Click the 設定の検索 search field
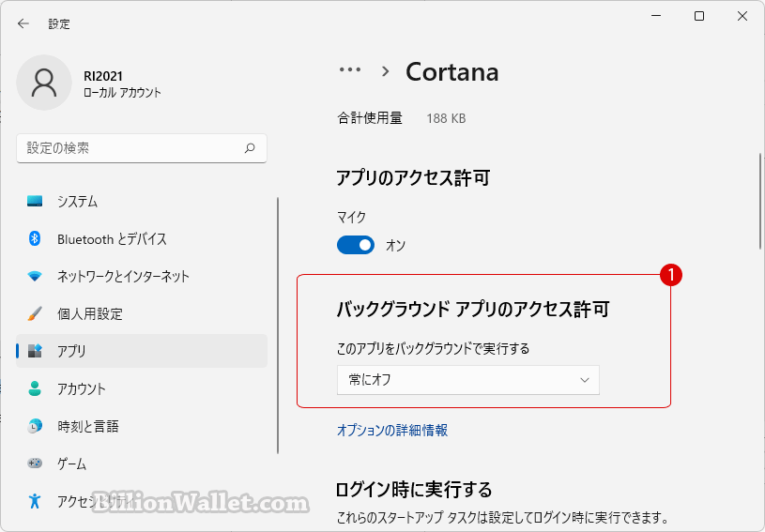 (142, 147)
